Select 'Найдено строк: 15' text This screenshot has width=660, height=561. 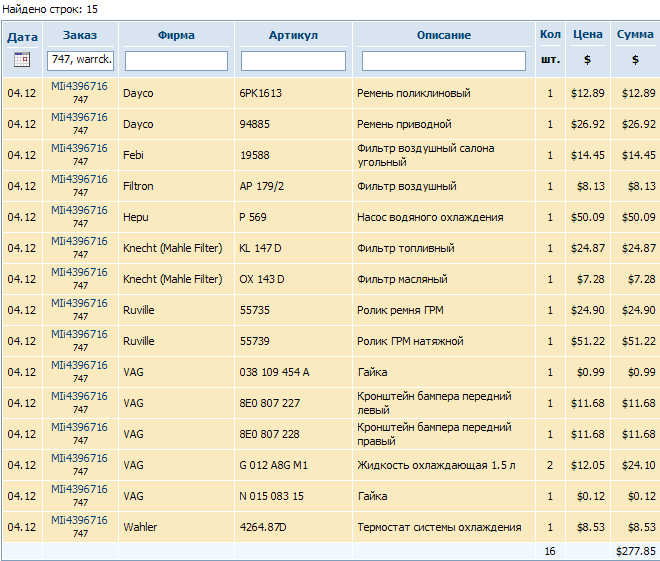[x=50, y=9]
